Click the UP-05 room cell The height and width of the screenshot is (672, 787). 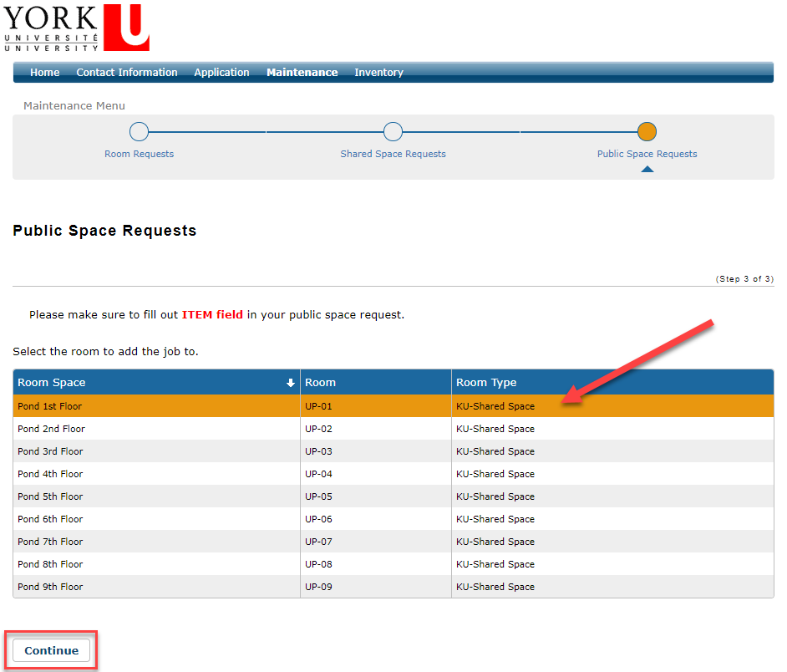pos(376,496)
